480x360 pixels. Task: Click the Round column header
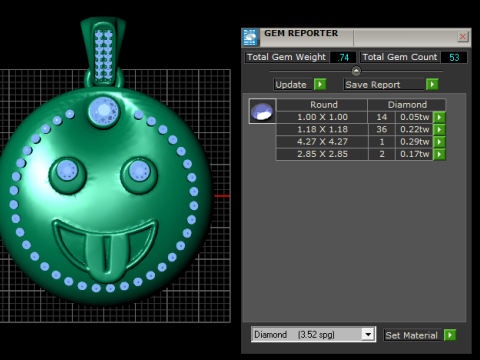(322, 105)
